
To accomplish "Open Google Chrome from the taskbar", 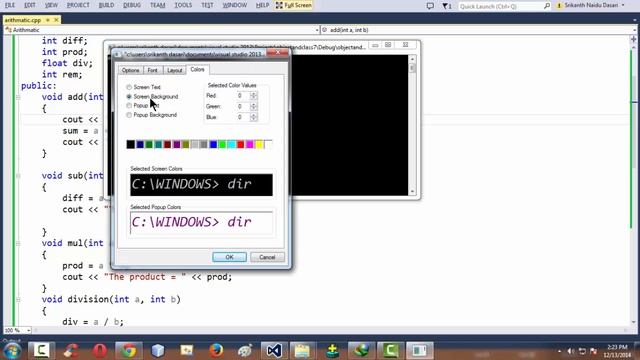I will 129,351.
